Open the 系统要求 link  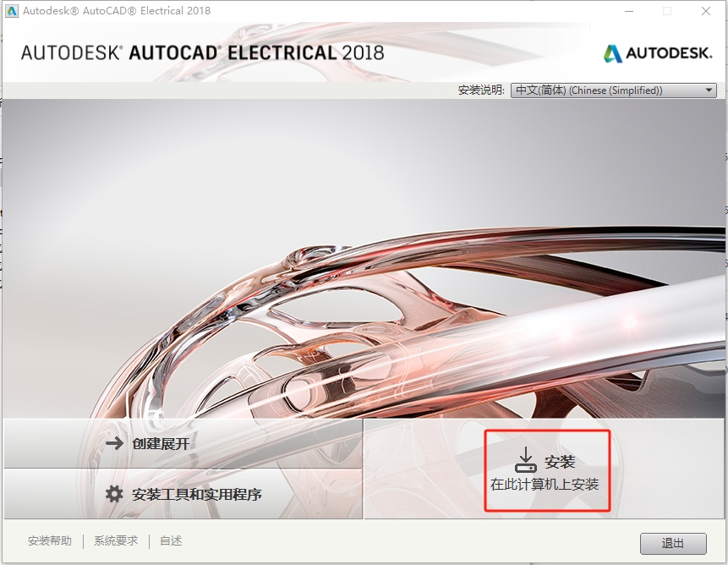click(x=116, y=541)
